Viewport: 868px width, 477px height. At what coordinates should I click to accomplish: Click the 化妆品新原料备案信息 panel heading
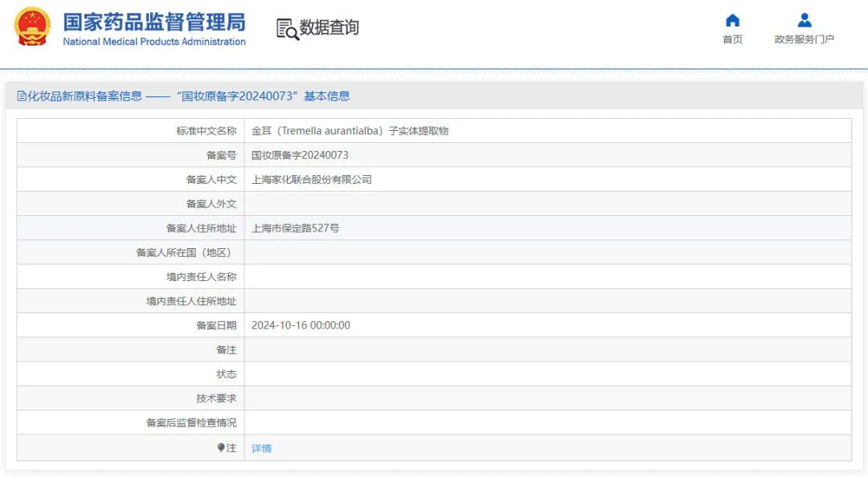pyautogui.click(x=183, y=96)
